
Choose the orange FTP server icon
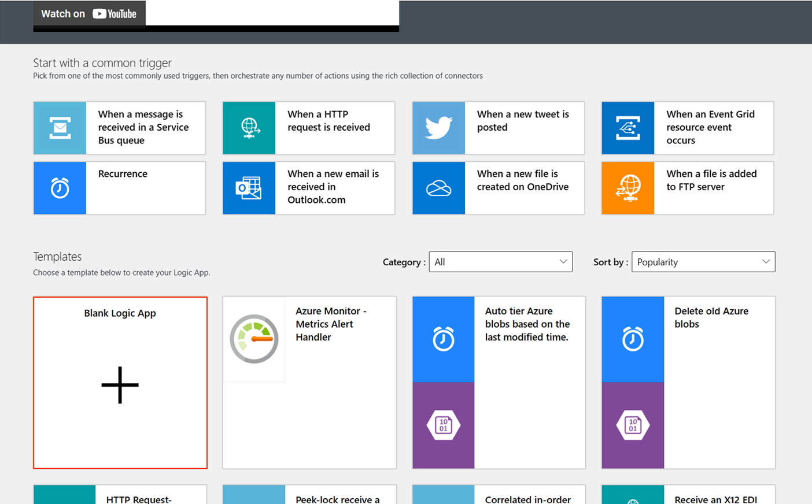[629, 188]
